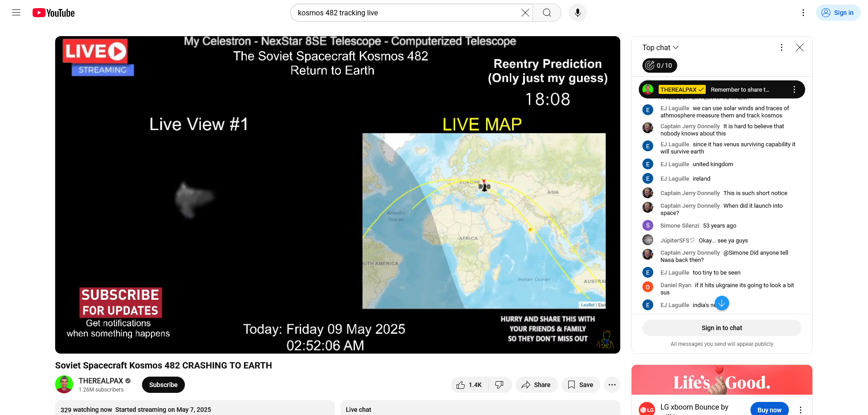Open LG ad options three-dot menu

point(800,410)
